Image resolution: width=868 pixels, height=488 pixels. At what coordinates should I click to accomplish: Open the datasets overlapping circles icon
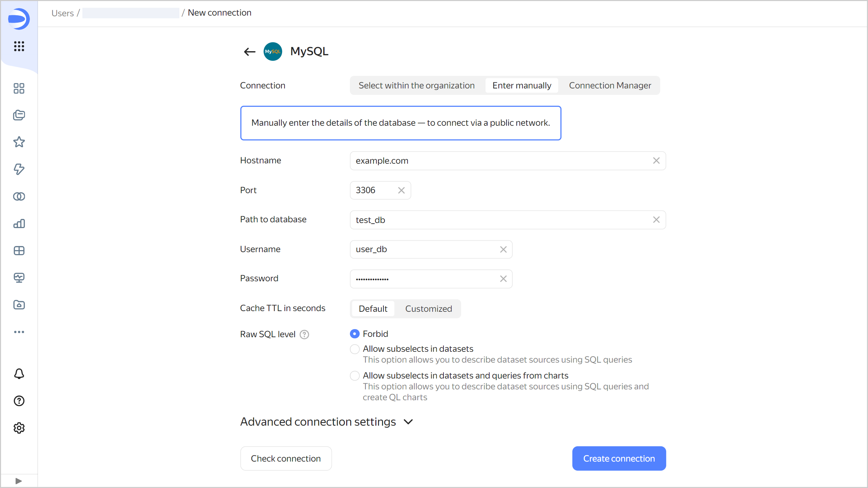coord(19,197)
